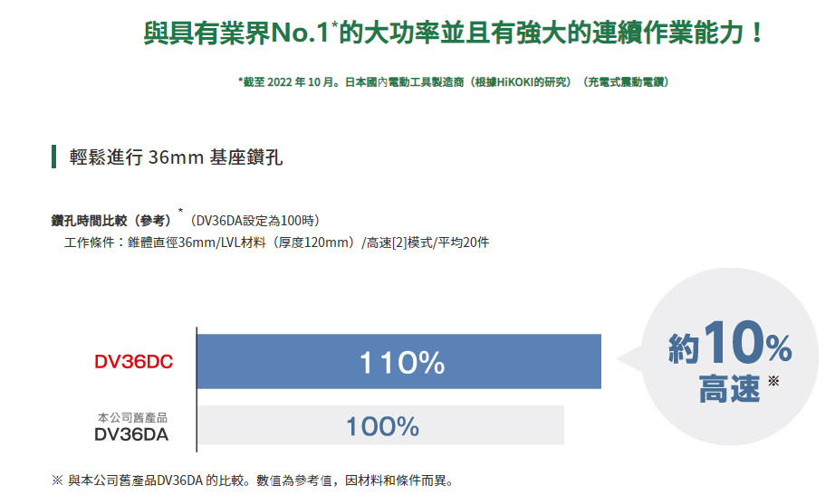835x504 pixels.
Task: Click the red DV36DC label
Action: point(134,362)
